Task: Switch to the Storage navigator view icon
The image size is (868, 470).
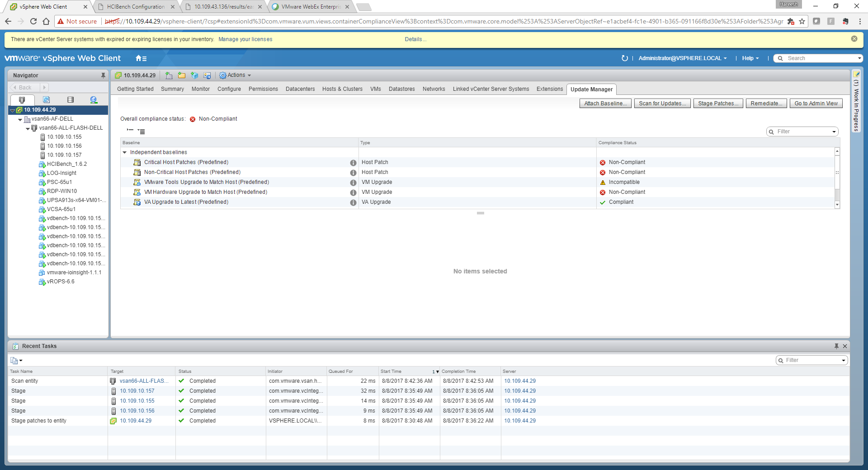Action: 70,100
